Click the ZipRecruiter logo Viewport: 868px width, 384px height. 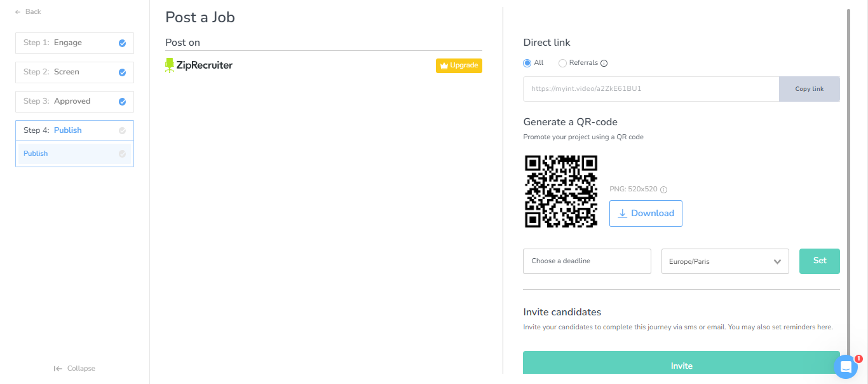199,65
